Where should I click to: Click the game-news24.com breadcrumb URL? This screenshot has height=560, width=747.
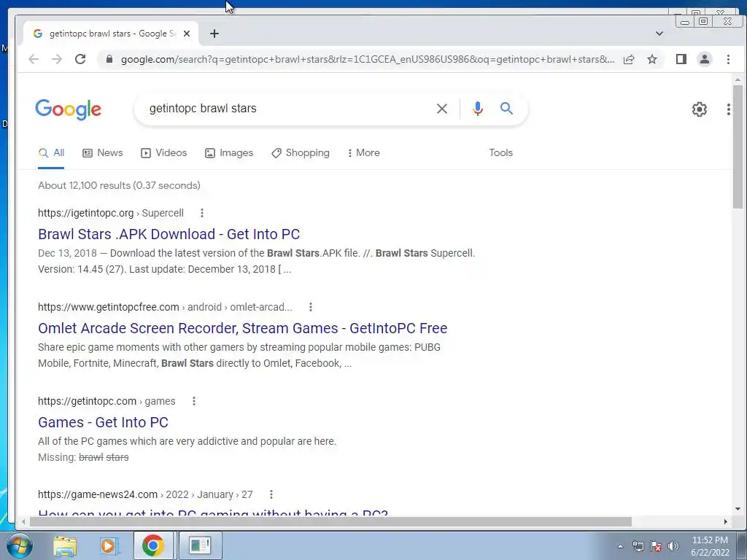click(145, 494)
